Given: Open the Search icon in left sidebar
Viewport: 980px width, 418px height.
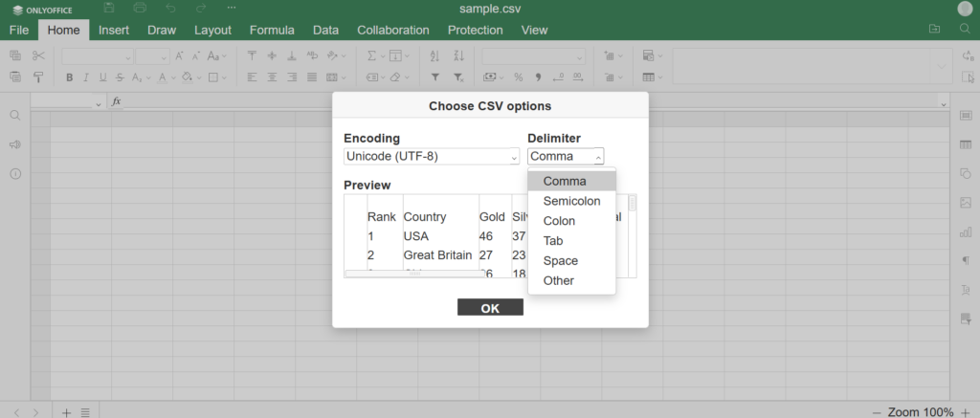Looking at the screenshot, I should tap(15, 116).
